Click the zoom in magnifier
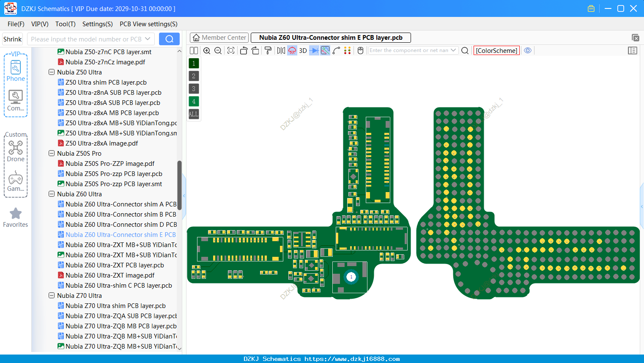The width and height of the screenshot is (644, 363). [207, 50]
